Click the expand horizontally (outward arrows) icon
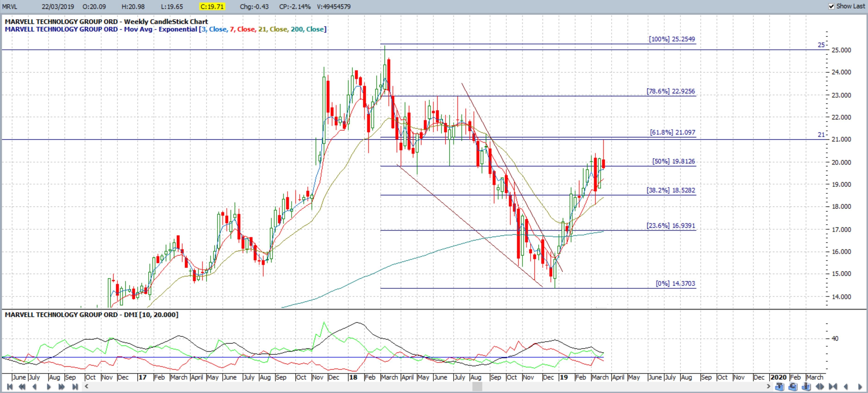This screenshot has height=393, width=868. tap(820, 387)
